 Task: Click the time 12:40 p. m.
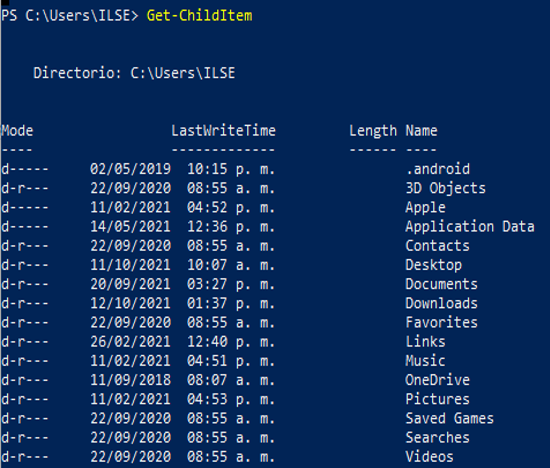[x=231, y=342]
